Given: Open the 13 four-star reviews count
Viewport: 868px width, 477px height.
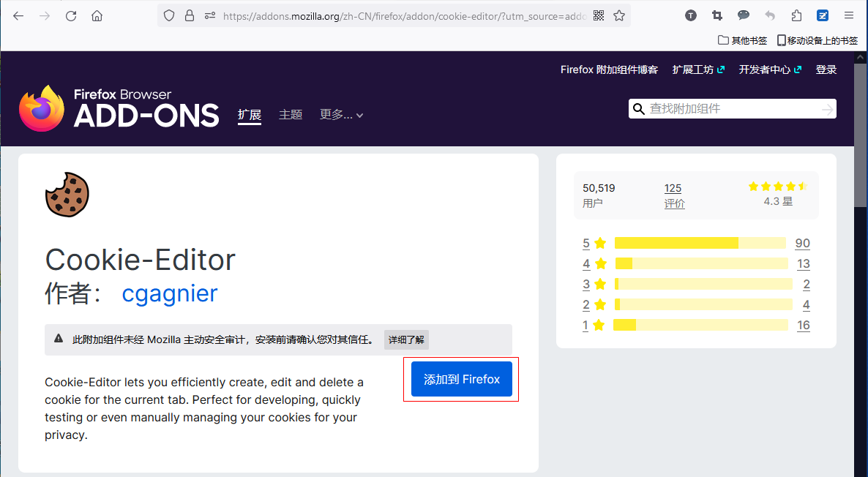Looking at the screenshot, I should [804, 264].
